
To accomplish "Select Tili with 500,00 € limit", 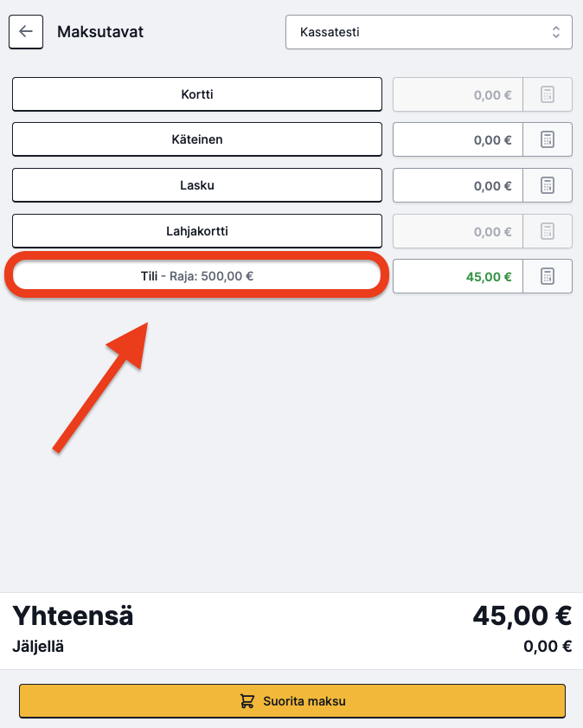I will pyautogui.click(x=197, y=276).
